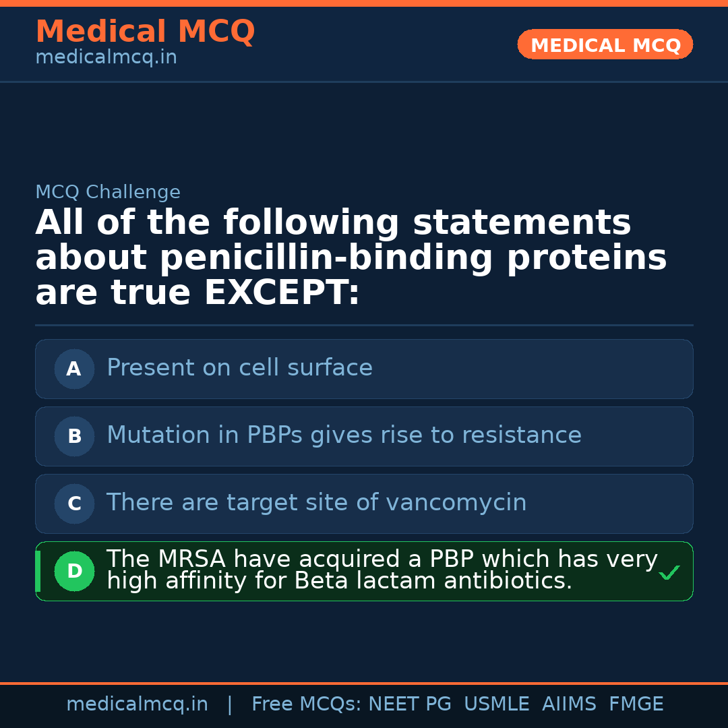
Task: Select 'Mutation in PBPs gives rise to resistance'
Action: click(344, 435)
